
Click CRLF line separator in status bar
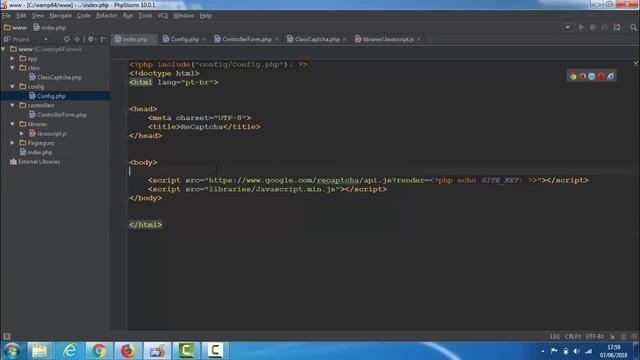pos(573,336)
